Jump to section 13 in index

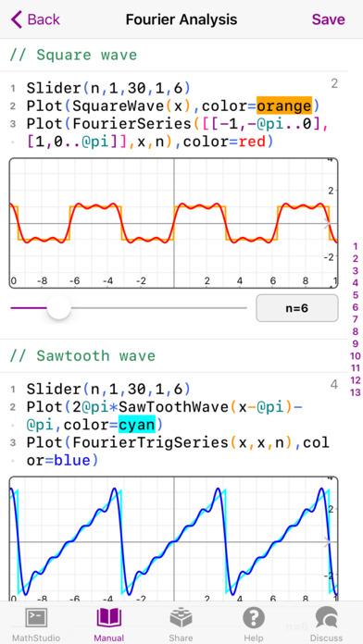point(356,392)
